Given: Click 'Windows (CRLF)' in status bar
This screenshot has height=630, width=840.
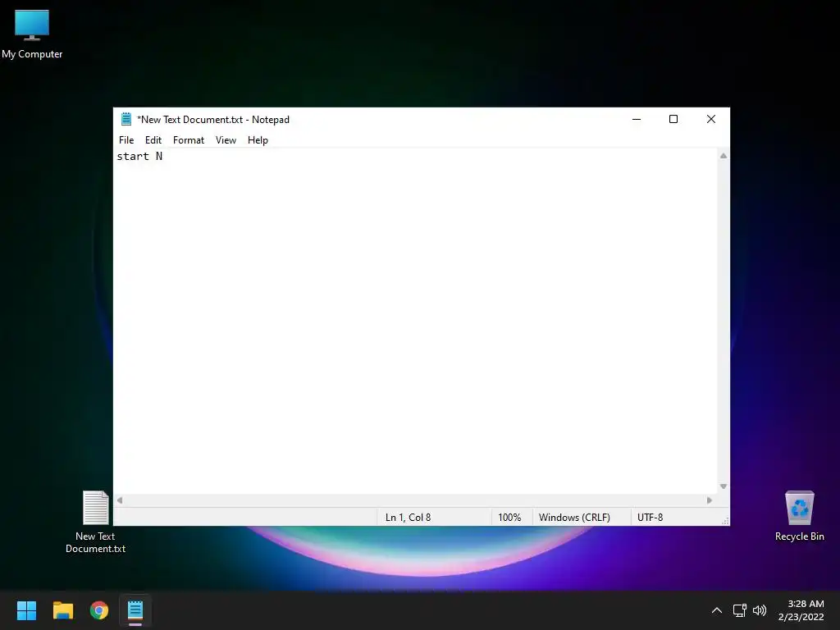Looking at the screenshot, I should point(574,518).
